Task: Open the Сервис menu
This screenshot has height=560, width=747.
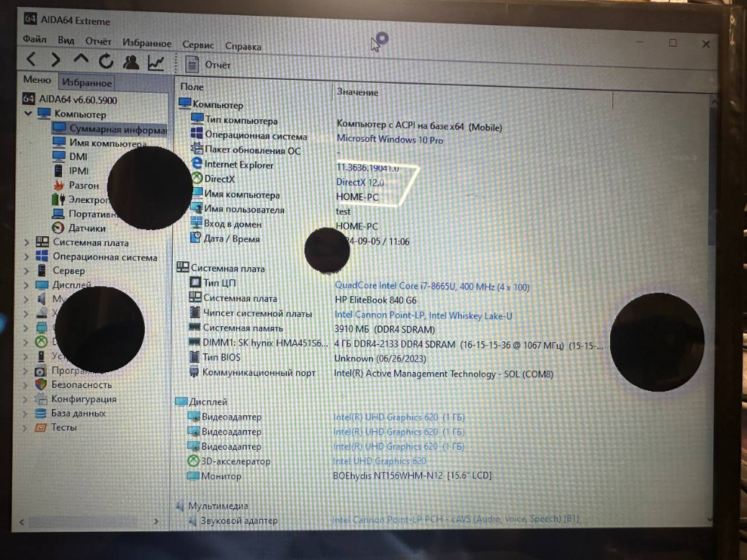Action: [x=197, y=45]
